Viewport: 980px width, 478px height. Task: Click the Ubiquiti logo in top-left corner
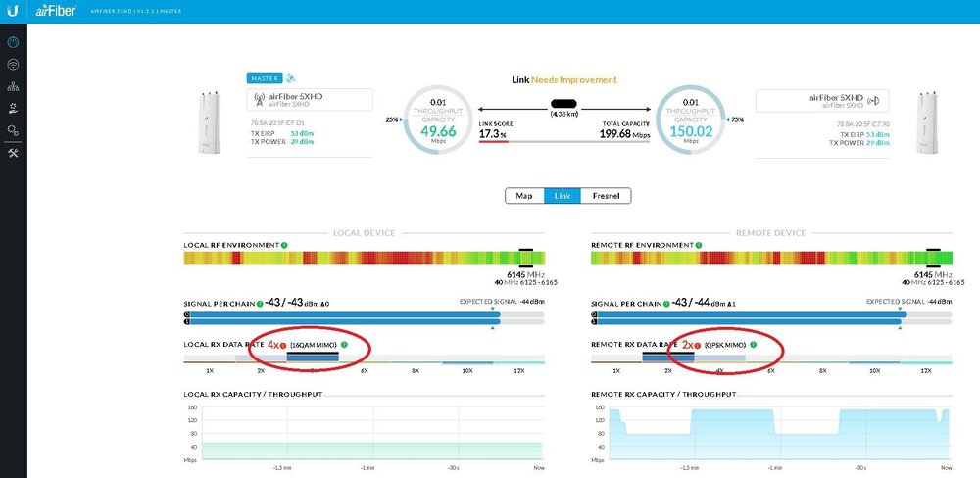[12, 11]
